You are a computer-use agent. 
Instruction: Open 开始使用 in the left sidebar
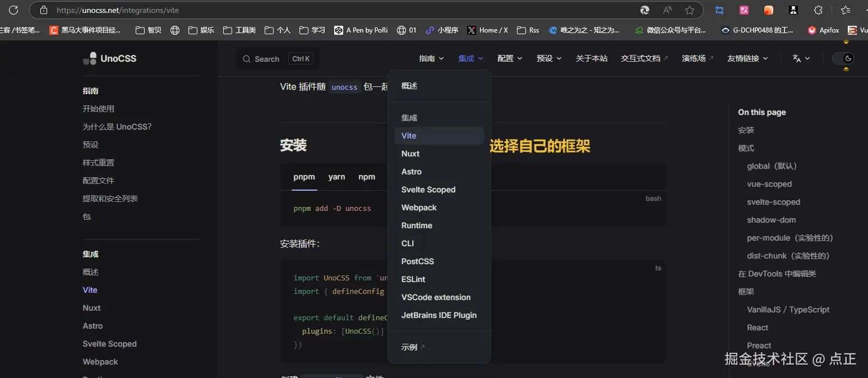coord(98,109)
